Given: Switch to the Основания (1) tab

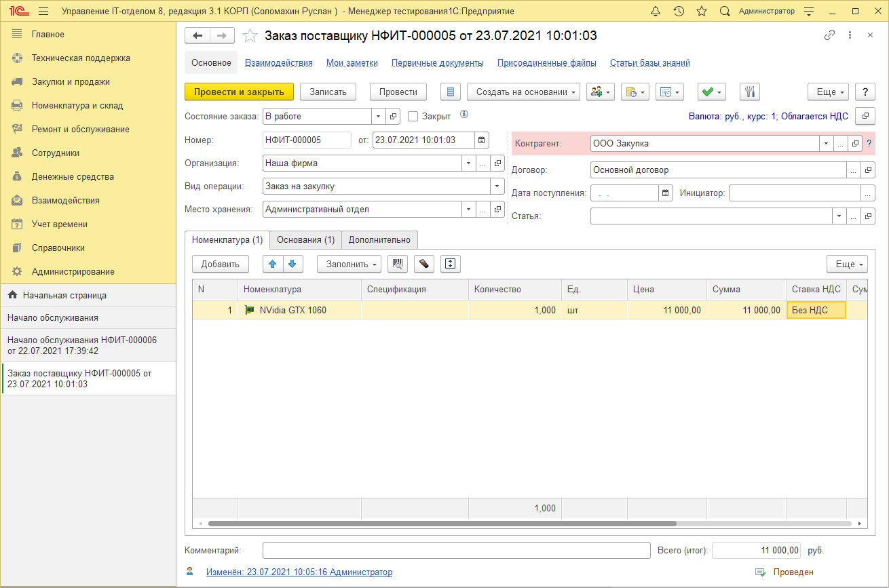Looking at the screenshot, I should (x=305, y=239).
